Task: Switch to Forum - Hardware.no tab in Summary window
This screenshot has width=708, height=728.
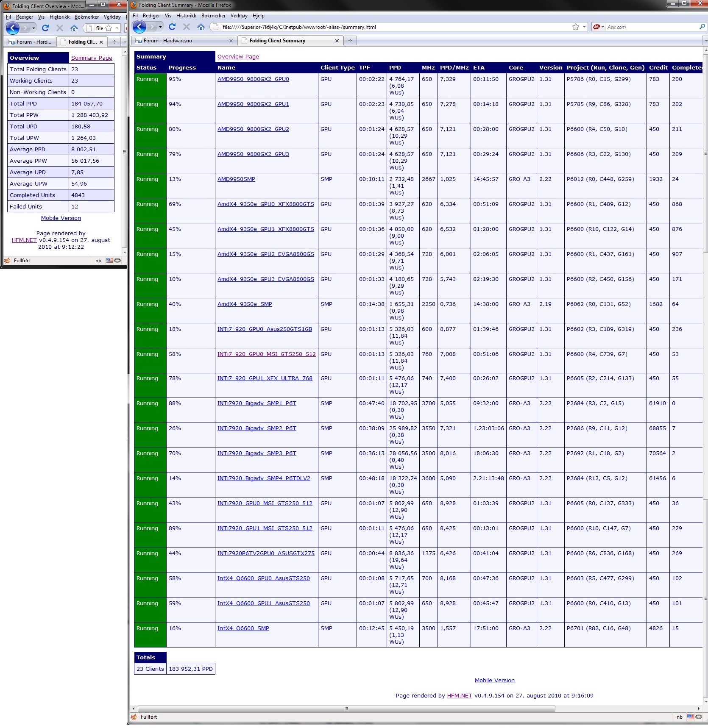Action: click(x=184, y=41)
